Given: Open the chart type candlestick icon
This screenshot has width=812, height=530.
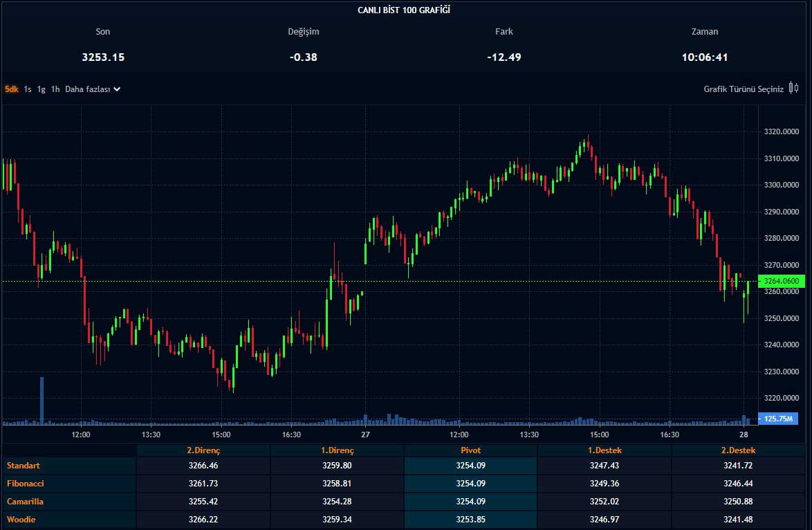Looking at the screenshot, I should [x=793, y=88].
